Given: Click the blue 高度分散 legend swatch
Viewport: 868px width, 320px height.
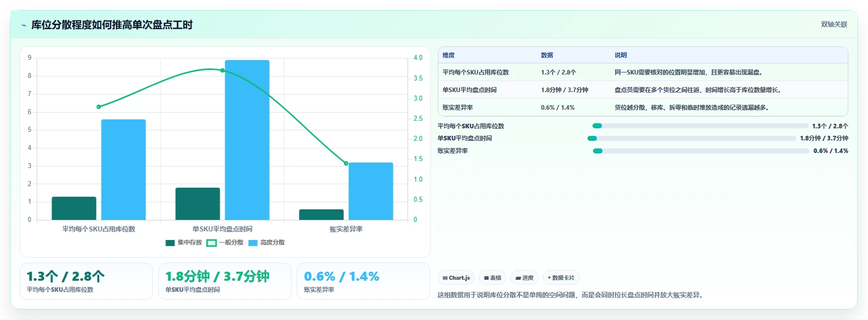Looking at the screenshot, I should coord(253,243).
